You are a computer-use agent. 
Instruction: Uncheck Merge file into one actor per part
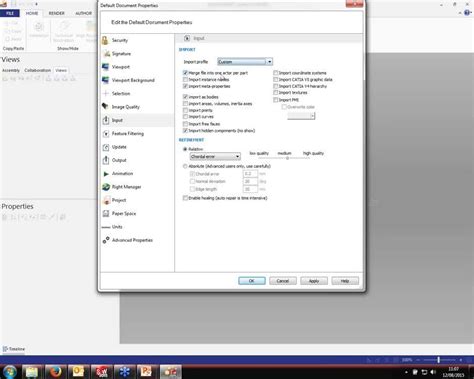point(185,73)
